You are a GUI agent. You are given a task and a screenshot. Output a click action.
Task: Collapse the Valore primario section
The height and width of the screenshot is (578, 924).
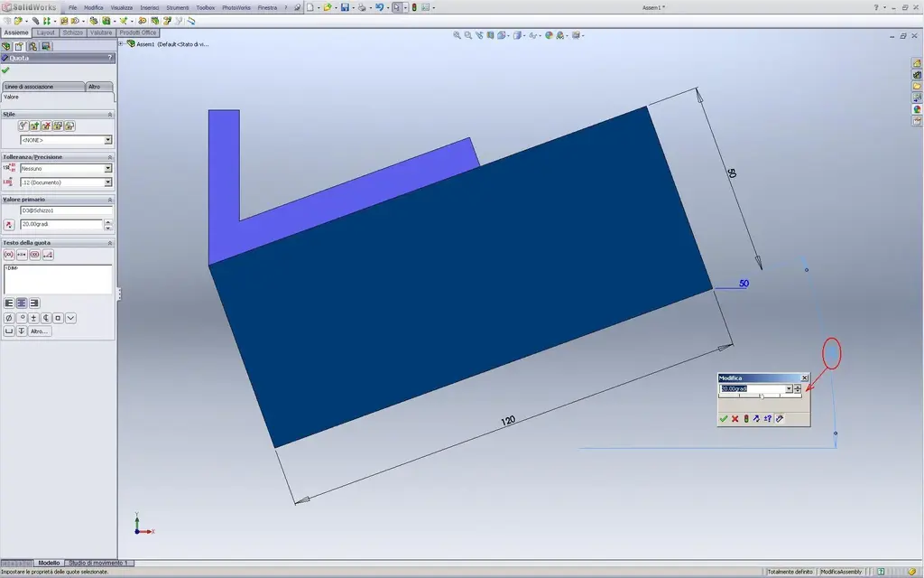pyautogui.click(x=109, y=200)
